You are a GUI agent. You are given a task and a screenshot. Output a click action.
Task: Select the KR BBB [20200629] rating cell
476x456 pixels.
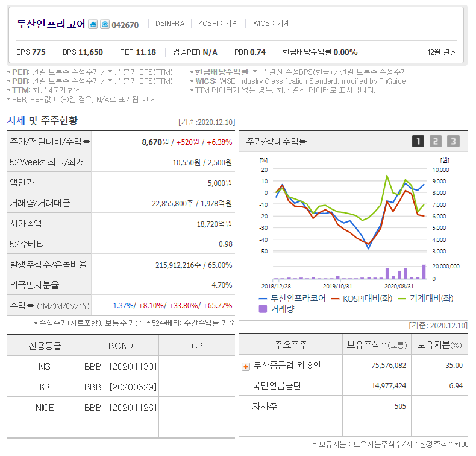coord(121,387)
